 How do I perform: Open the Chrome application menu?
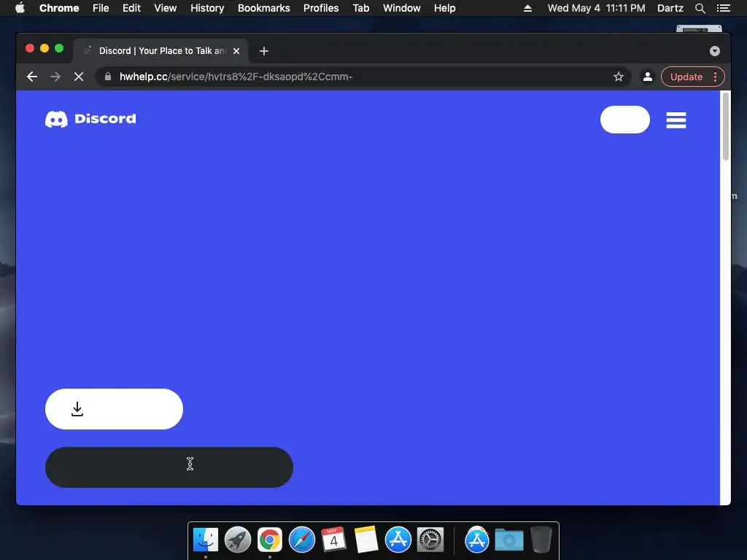(59, 8)
